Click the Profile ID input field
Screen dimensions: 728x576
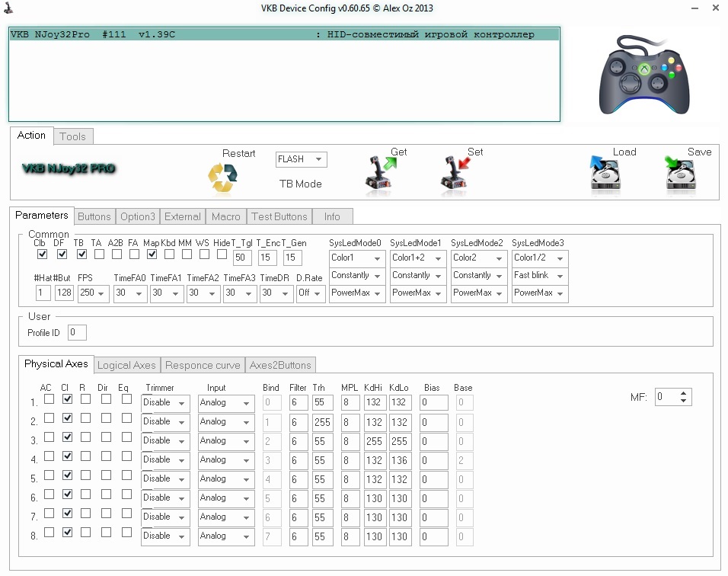click(x=77, y=333)
